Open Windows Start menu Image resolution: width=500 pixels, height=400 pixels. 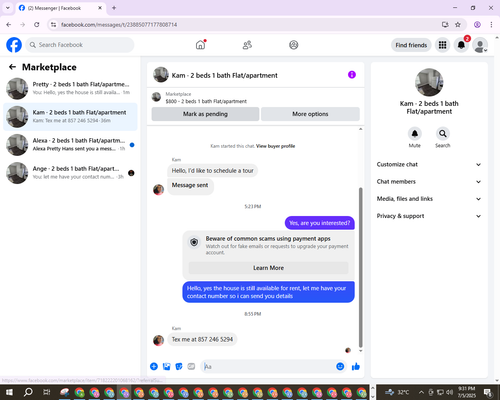(9, 392)
